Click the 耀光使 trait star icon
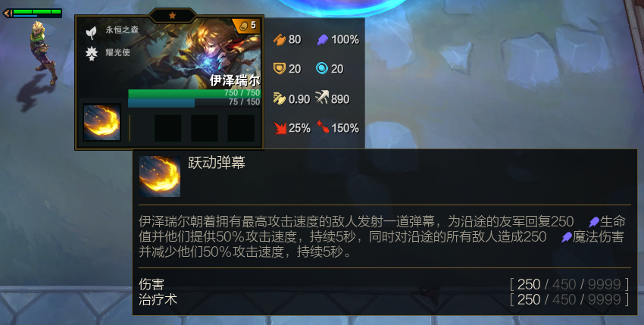 [91, 54]
